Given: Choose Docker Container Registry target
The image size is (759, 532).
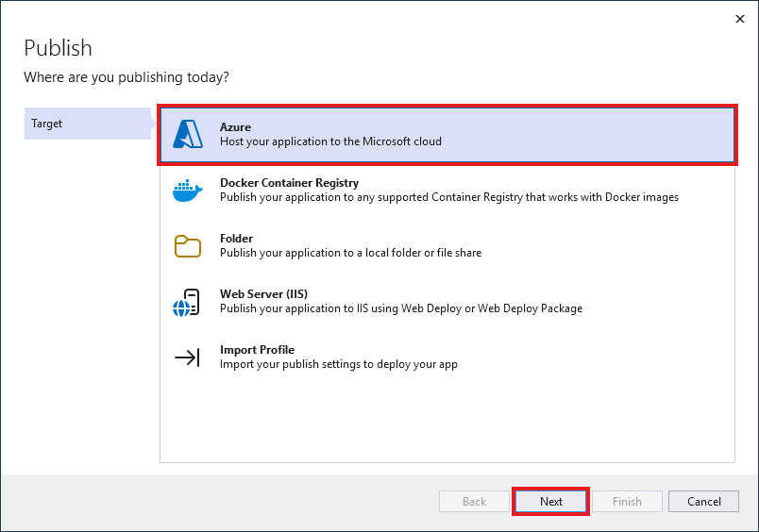Looking at the screenshot, I should (447, 191).
